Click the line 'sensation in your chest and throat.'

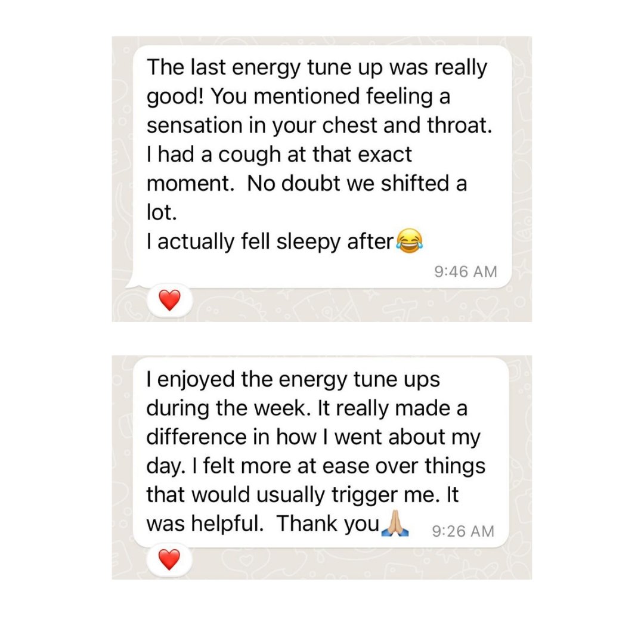point(319,126)
